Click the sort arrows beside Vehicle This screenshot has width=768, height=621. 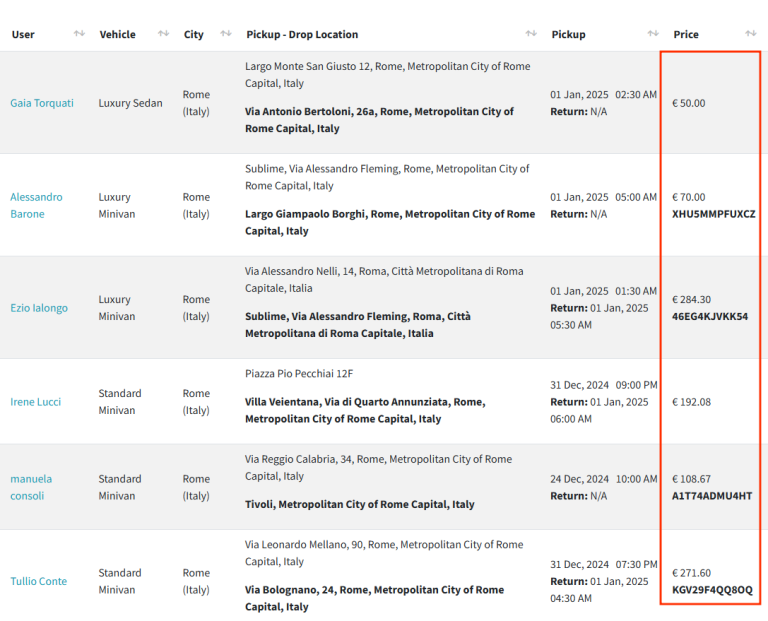point(163,34)
